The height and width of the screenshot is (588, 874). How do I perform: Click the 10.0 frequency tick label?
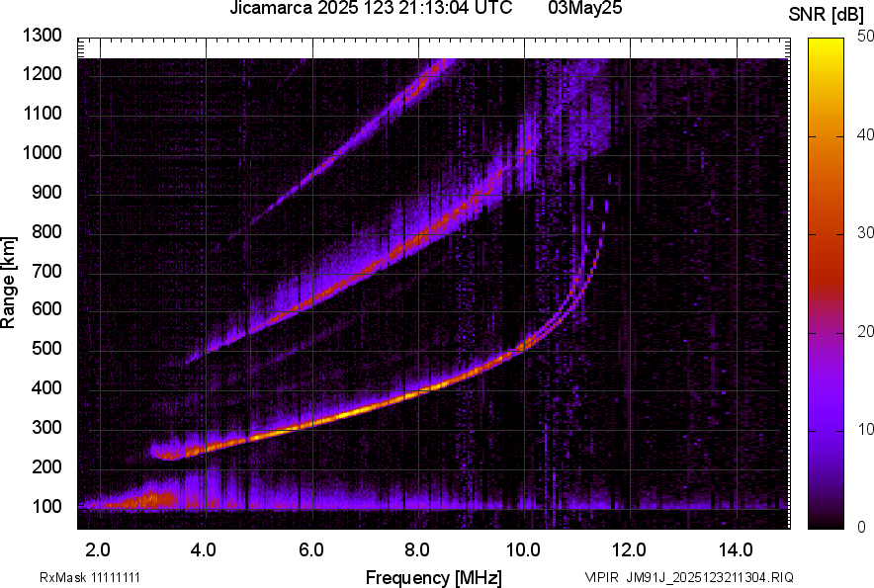(x=522, y=549)
